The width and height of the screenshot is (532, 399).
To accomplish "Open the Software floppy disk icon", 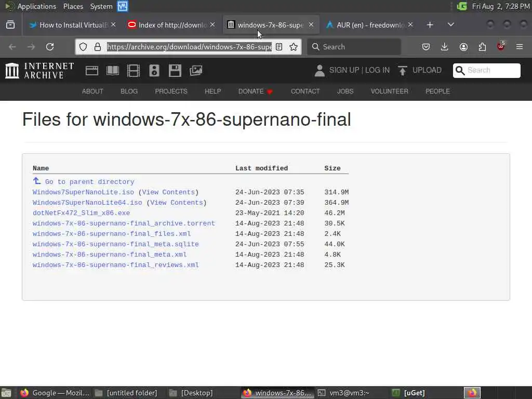I will tap(175, 71).
